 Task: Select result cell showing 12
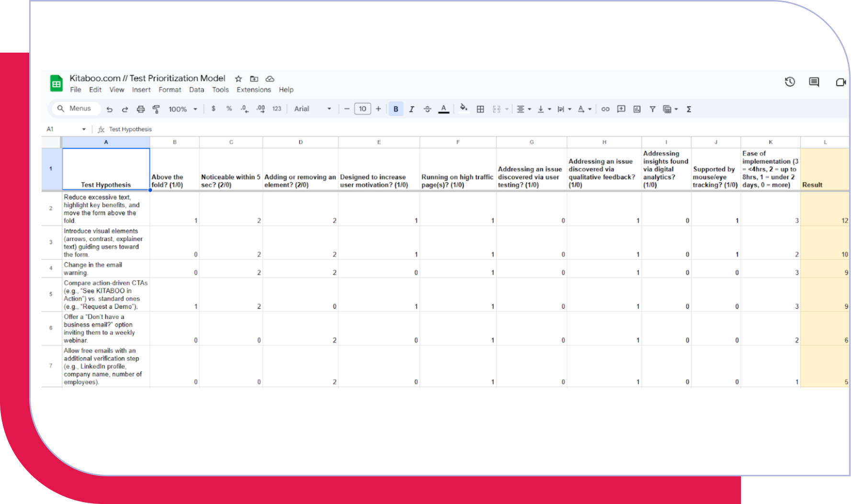[825, 209]
